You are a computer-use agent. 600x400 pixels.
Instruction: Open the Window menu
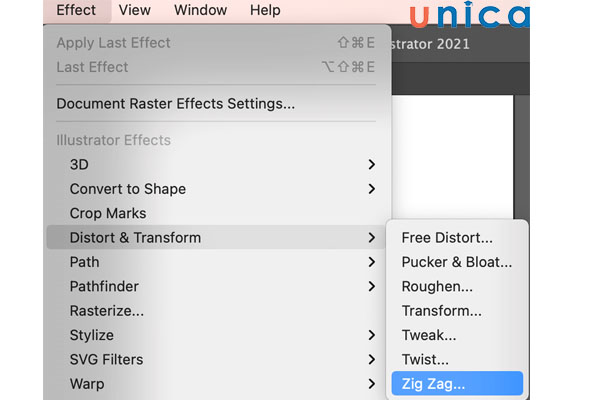[x=200, y=11]
